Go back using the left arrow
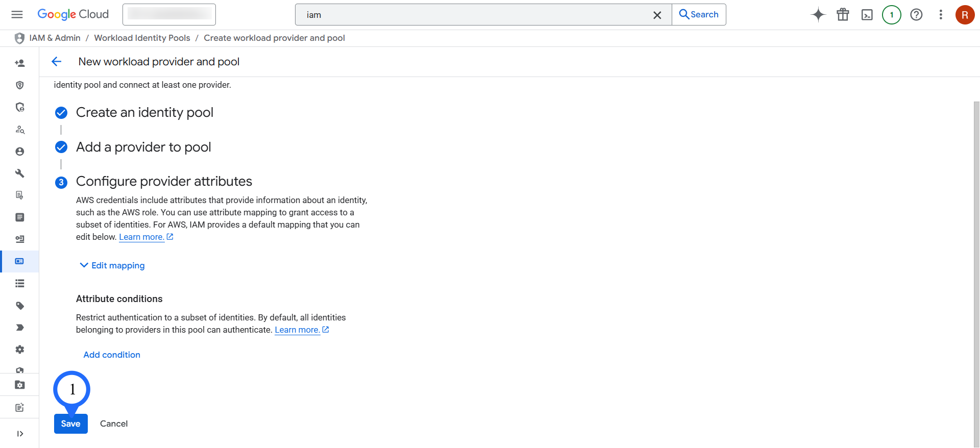 pyautogui.click(x=57, y=62)
